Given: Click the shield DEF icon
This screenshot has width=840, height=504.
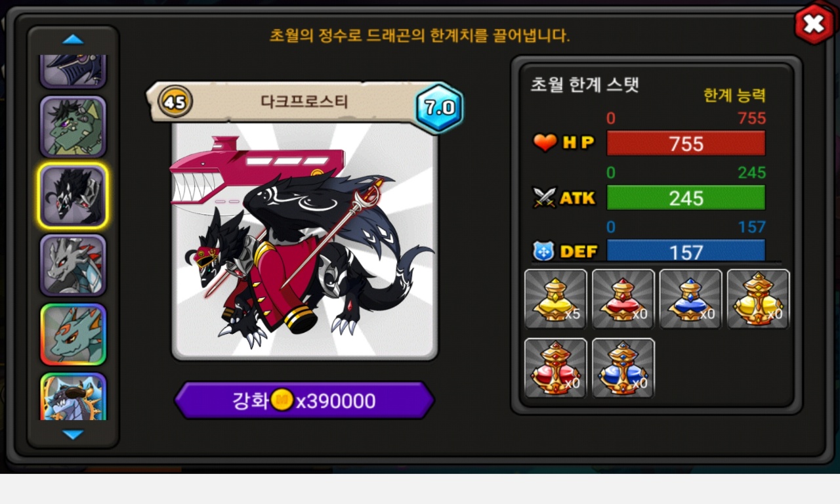Looking at the screenshot, I should [544, 251].
